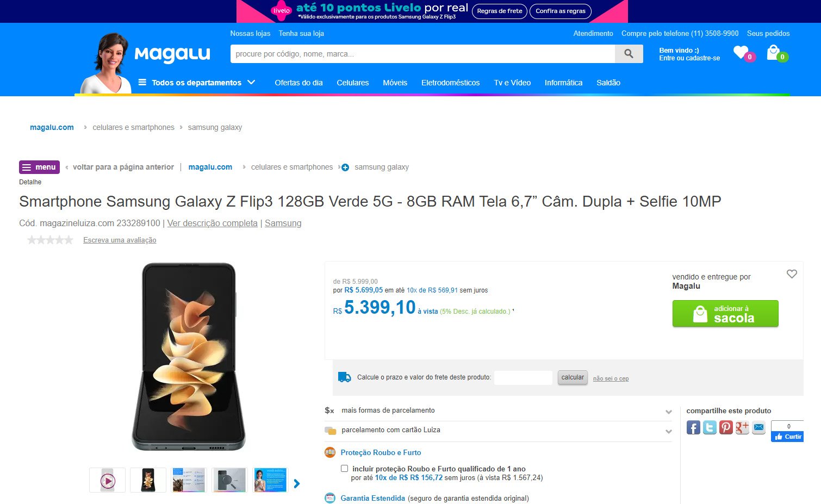Viewport: 821px width, 504px height.
Task: Check incluir proteção Roubo e Furto box
Action: pos(344,468)
